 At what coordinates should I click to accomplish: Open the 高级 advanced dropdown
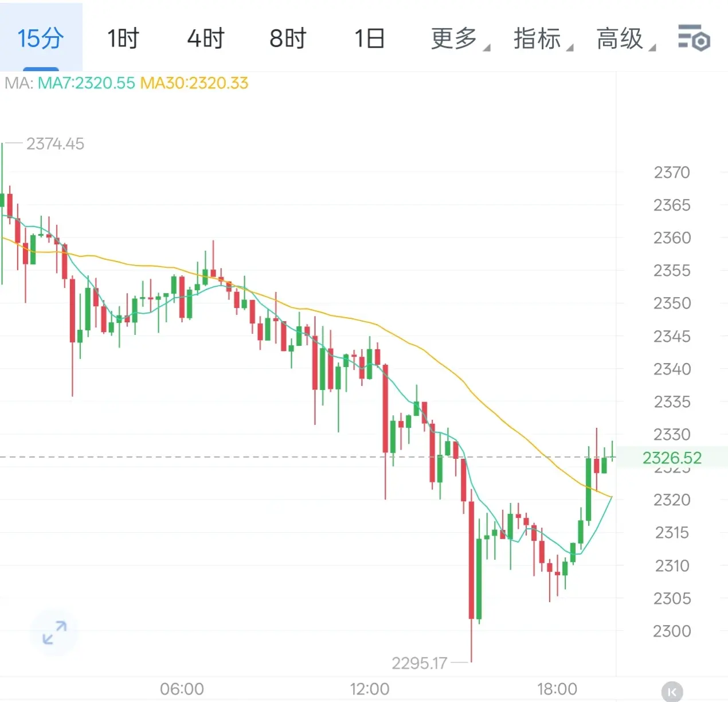[625, 38]
